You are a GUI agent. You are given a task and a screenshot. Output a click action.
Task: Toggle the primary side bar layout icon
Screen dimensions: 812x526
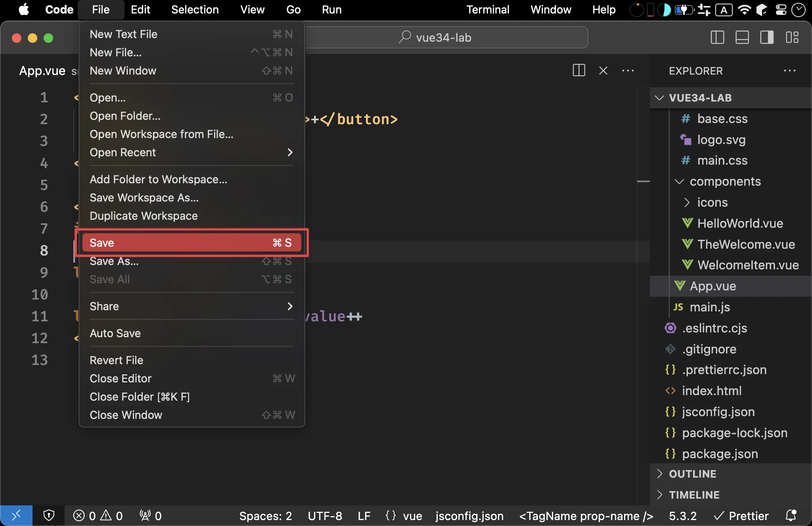pos(717,38)
